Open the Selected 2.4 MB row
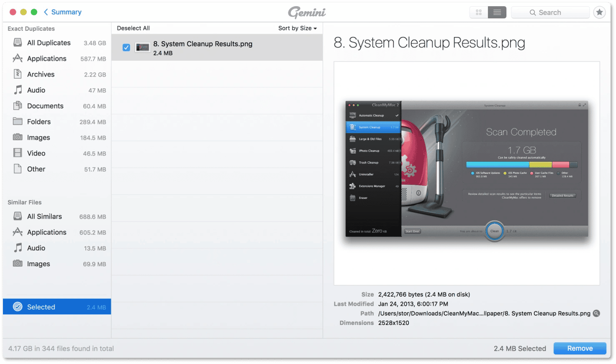 click(57, 307)
